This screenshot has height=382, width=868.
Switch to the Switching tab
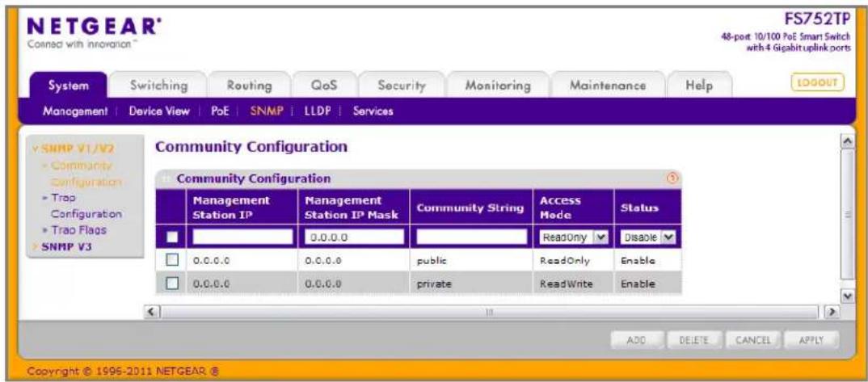[x=158, y=86]
